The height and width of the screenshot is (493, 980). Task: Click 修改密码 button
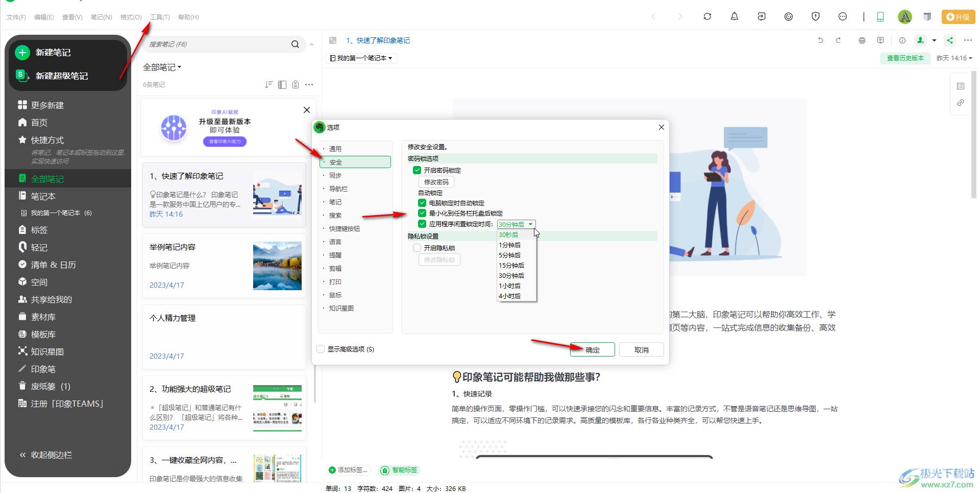(x=436, y=182)
